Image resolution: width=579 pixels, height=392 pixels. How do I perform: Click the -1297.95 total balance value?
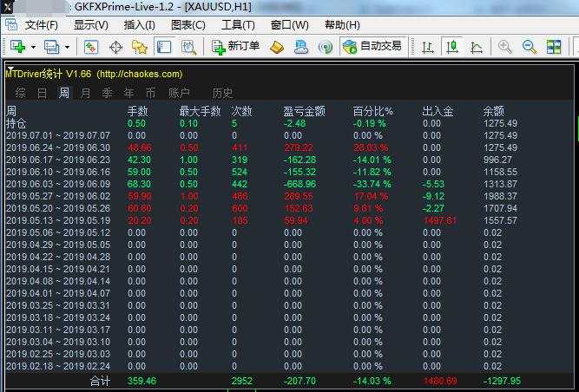[x=502, y=381]
